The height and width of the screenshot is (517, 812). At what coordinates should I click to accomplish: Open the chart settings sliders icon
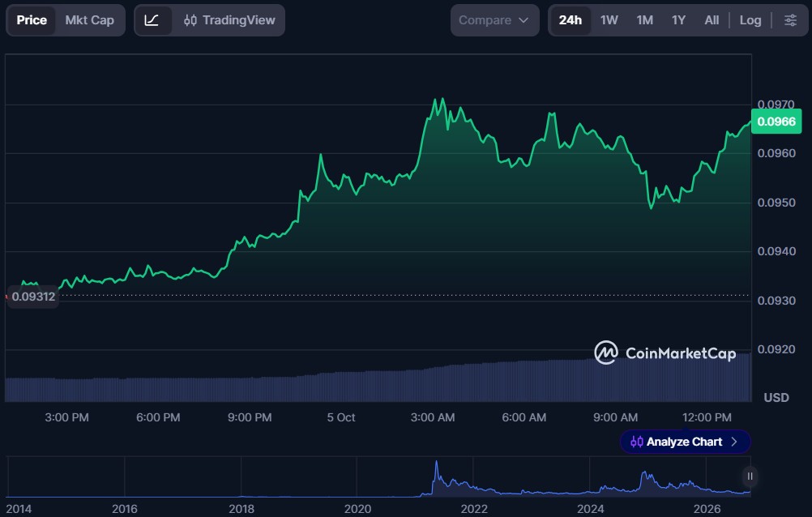(x=790, y=20)
